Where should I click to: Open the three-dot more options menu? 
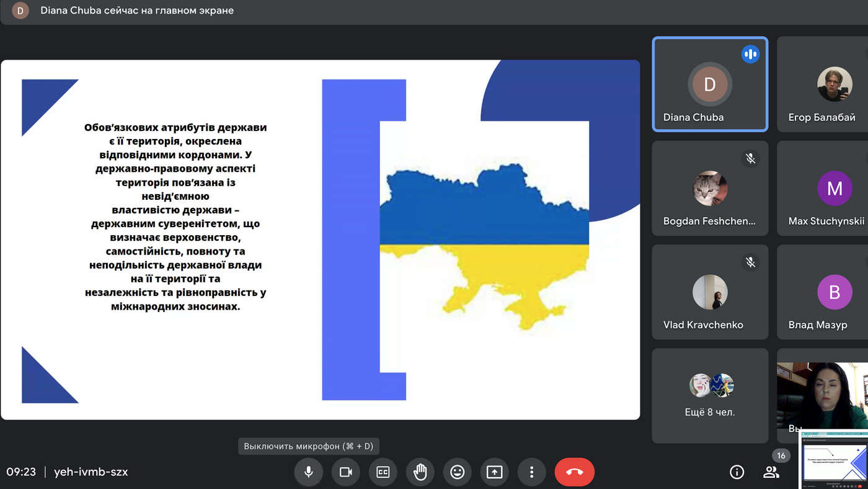[x=531, y=472]
